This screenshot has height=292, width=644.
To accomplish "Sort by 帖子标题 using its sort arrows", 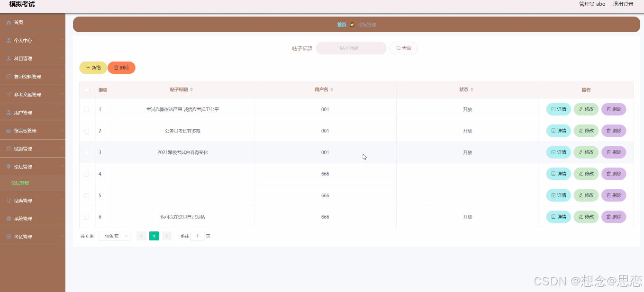I will click(x=191, y=90).
